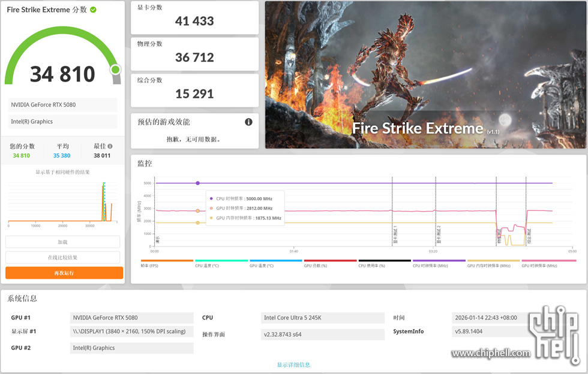Image resolution: width=588 pixels, height=374 pixels.
Task: Click the 监控 monitoring heading
Action: click(145, 164)
